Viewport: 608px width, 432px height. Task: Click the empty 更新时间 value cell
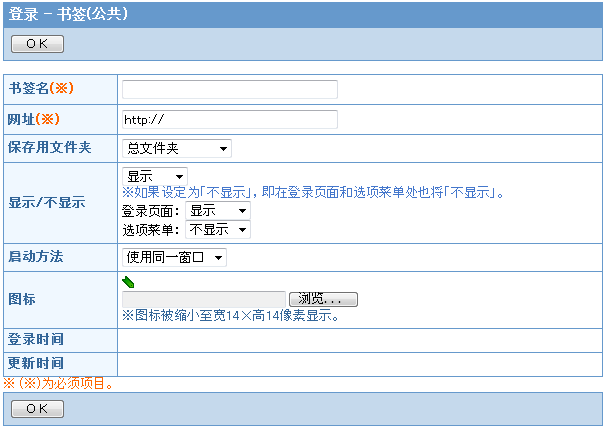[x=359, y=363]
